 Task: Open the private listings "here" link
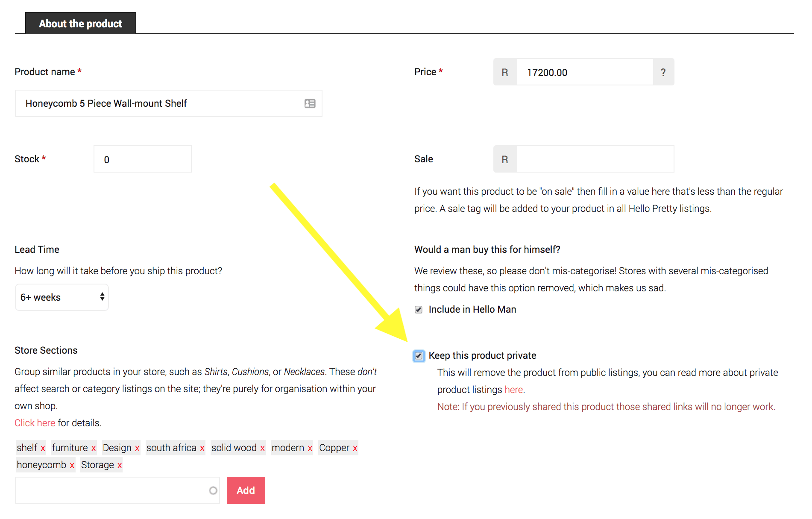click(513, 389)
